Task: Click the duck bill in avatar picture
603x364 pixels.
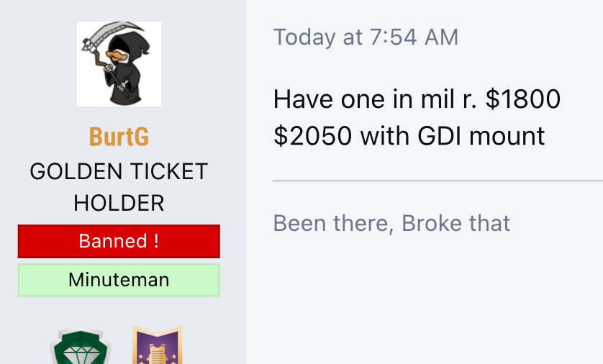Action: tap(116, 56)
